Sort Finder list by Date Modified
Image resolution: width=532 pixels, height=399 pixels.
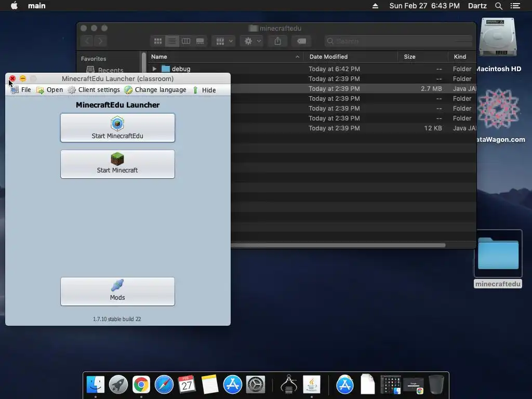click(351, 57)
